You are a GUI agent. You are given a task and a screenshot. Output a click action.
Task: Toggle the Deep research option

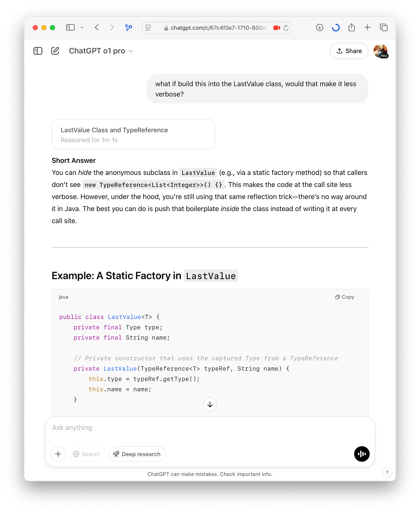137,454
